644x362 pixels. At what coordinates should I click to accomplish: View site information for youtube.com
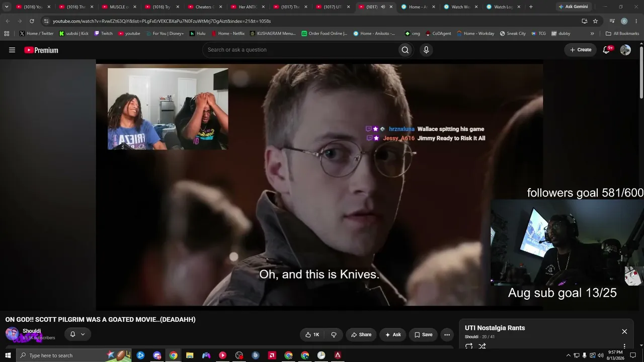tap(46, 21)
